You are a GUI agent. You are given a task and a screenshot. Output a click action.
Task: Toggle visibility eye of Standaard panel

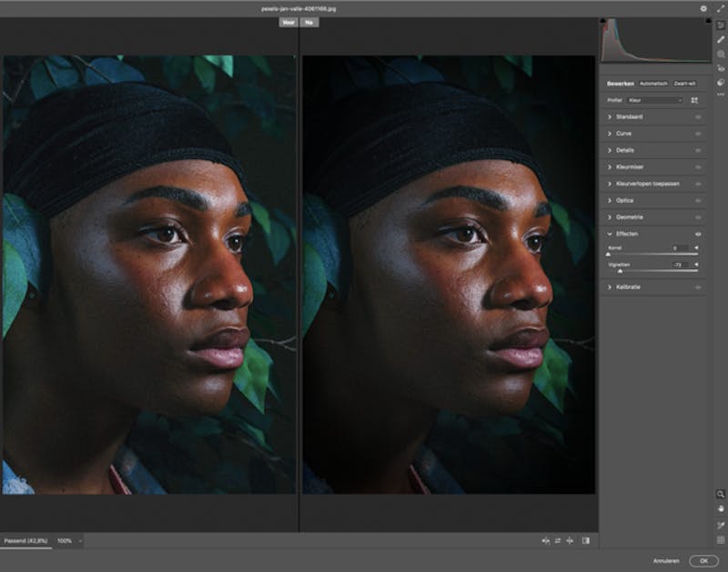[698, 117]
